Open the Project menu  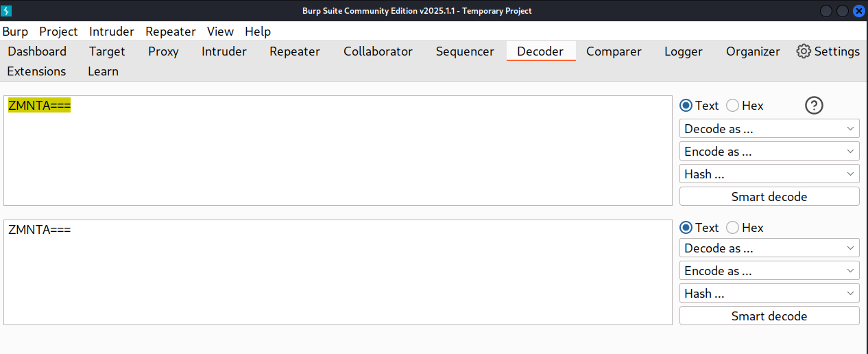(58, 32)
